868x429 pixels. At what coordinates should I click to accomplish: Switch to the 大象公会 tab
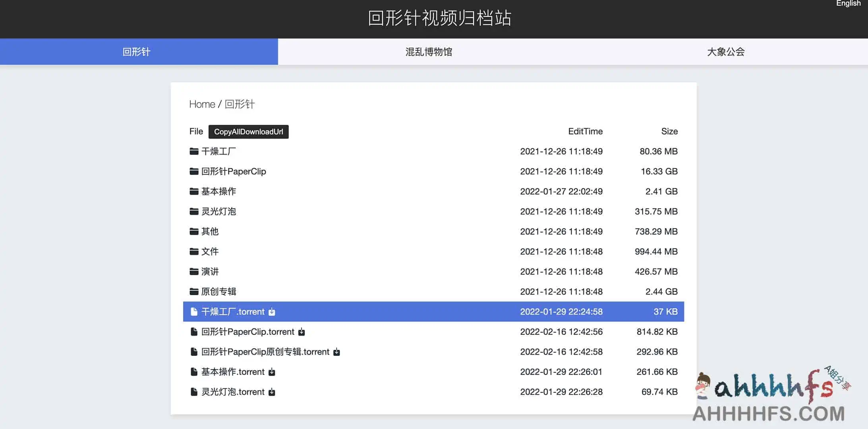pyautogui.click(x=725, y=51)
